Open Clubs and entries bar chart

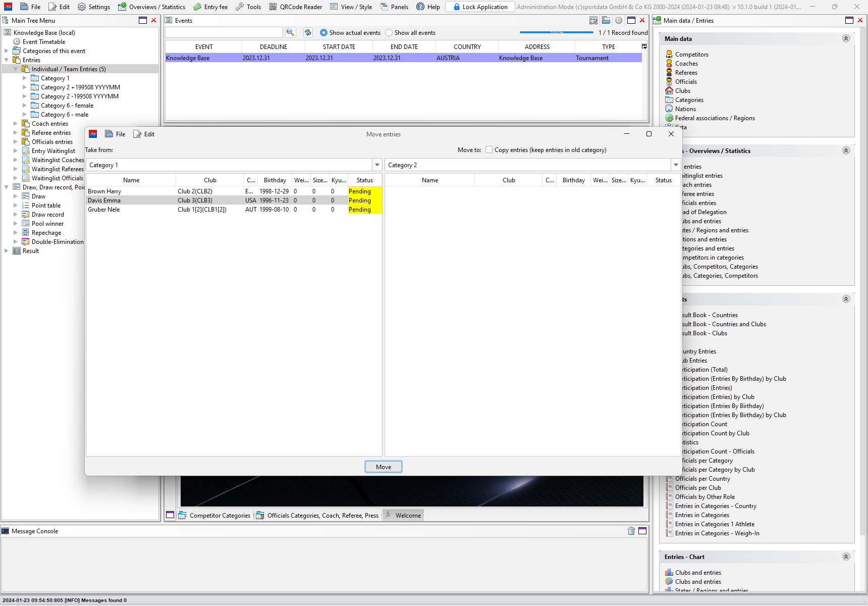[x=698, y=573]
